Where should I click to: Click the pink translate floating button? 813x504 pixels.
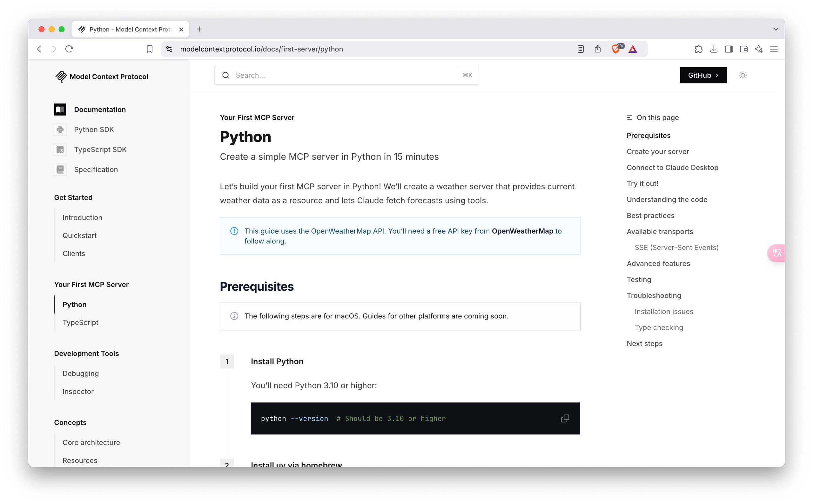click(777, 253)
